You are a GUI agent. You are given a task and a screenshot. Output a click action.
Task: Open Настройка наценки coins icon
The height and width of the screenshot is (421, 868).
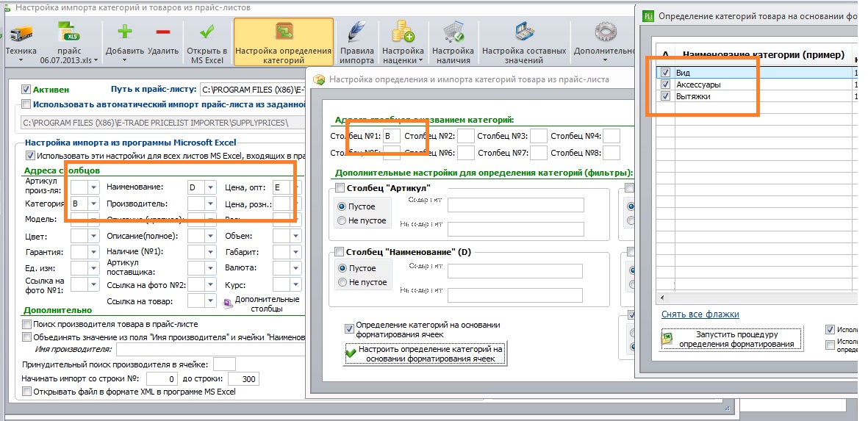point(403,32)
